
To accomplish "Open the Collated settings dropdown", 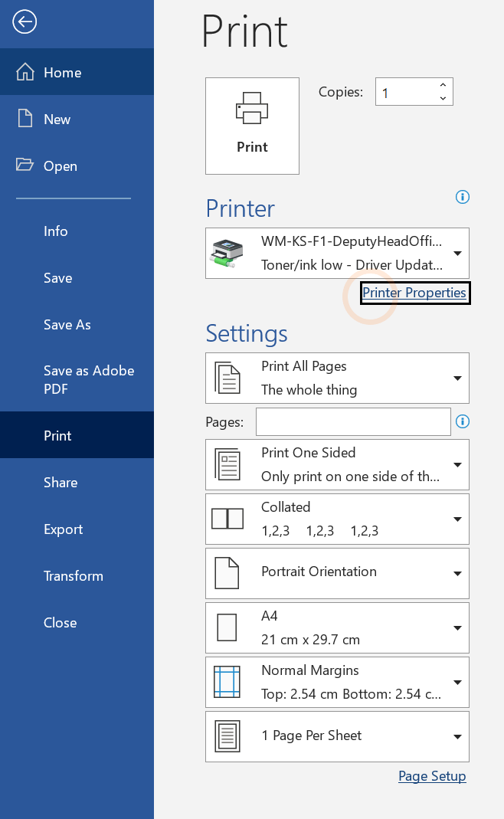I will [457, 518].
